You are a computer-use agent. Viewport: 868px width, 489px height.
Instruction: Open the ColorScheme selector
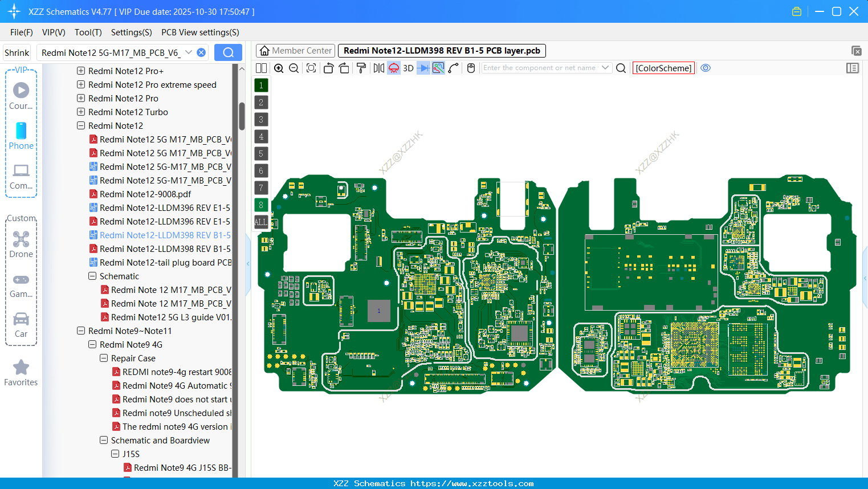663,68
